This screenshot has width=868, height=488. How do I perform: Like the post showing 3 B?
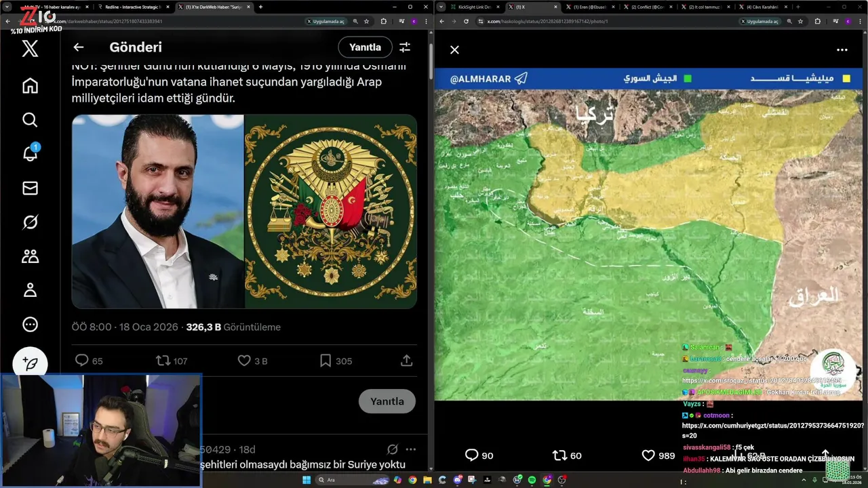pos(244,361)
